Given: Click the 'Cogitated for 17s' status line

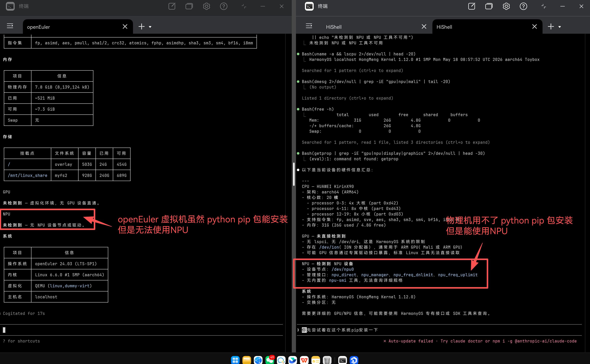Looking at the screenshot, I should (x=24, y=313).
